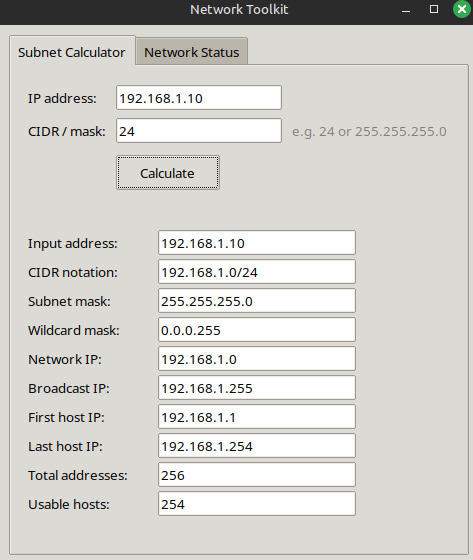Click the hint text 'e.g. 24 or 255.255.255.0'
This screenshot has height=560, width=473.
click(369, 132)
